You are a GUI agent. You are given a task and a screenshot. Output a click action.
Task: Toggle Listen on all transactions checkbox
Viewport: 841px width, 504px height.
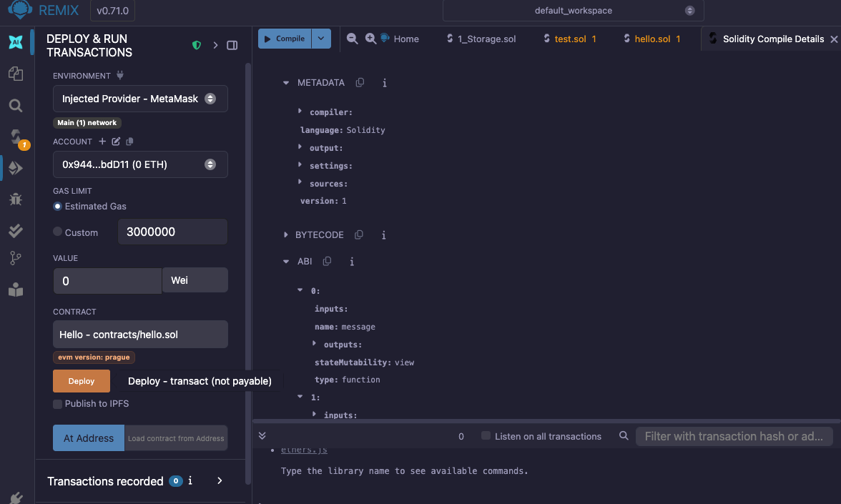486,436
